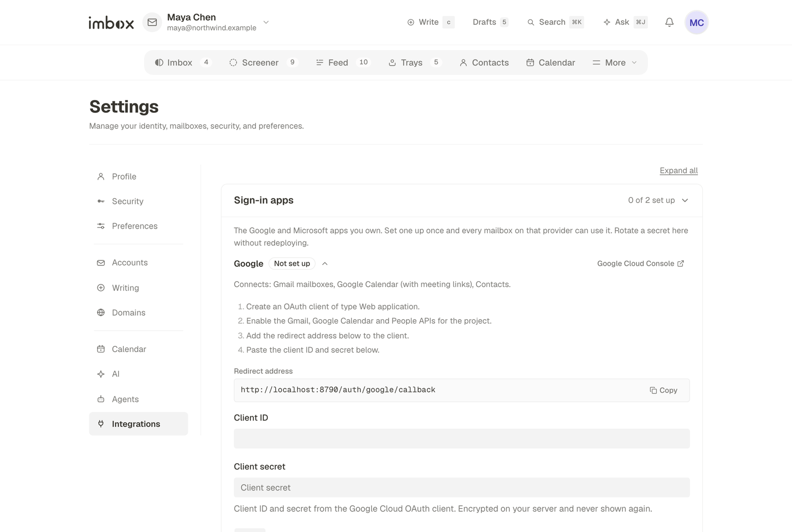This screenshot has height=532, width=792.
Task: Click the redirect address URL text
Action: (x=338, y=390)
